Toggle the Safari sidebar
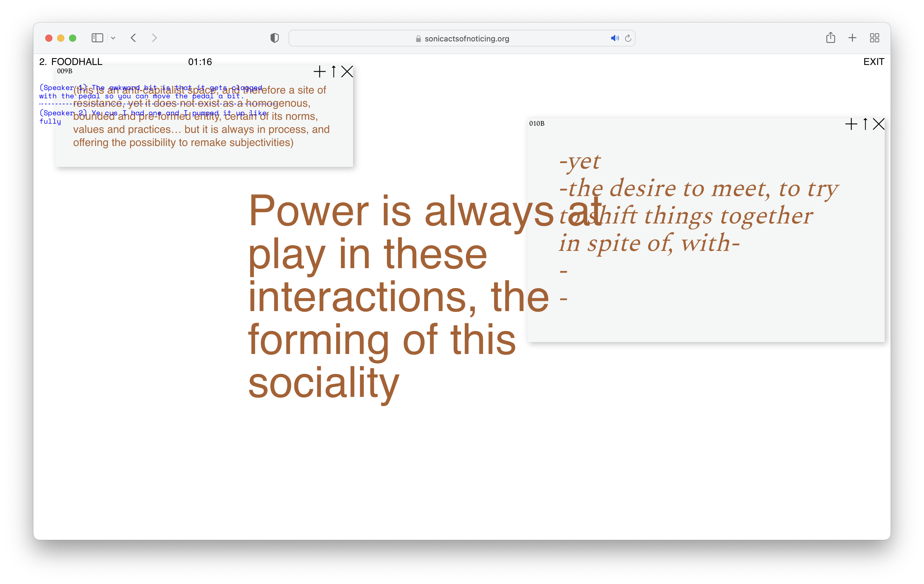This screenshot has width=924, height=584. [x=97, y=38]
